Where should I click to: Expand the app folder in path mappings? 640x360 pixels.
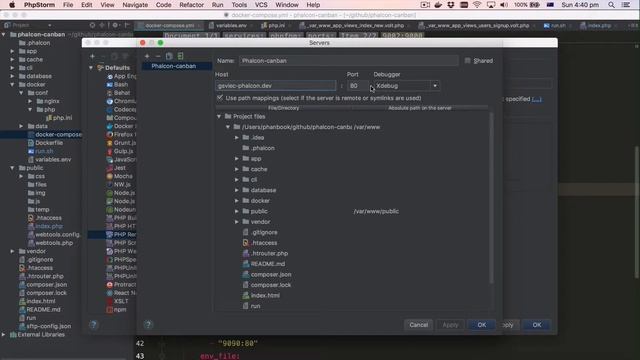pos(237,158)
